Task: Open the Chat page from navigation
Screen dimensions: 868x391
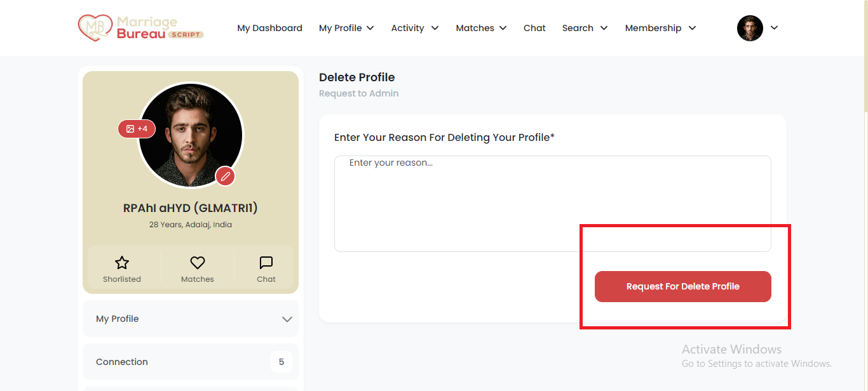Action: point(534,28)
